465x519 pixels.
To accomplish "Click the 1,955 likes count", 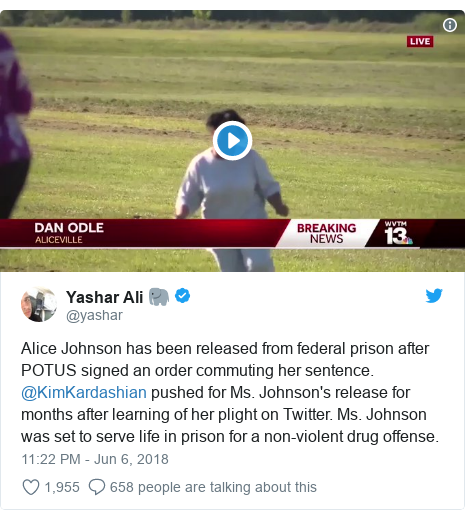I will [62, 487].
